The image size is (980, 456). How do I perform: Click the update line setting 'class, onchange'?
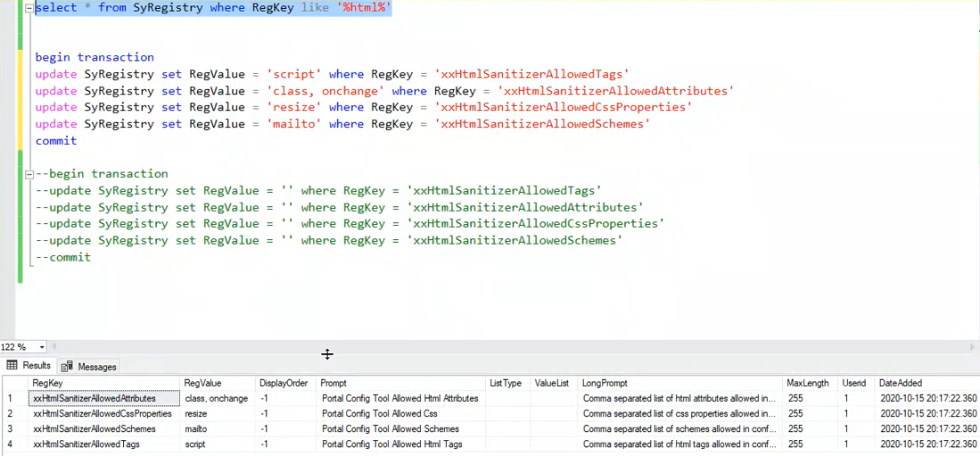click(384, 91)
